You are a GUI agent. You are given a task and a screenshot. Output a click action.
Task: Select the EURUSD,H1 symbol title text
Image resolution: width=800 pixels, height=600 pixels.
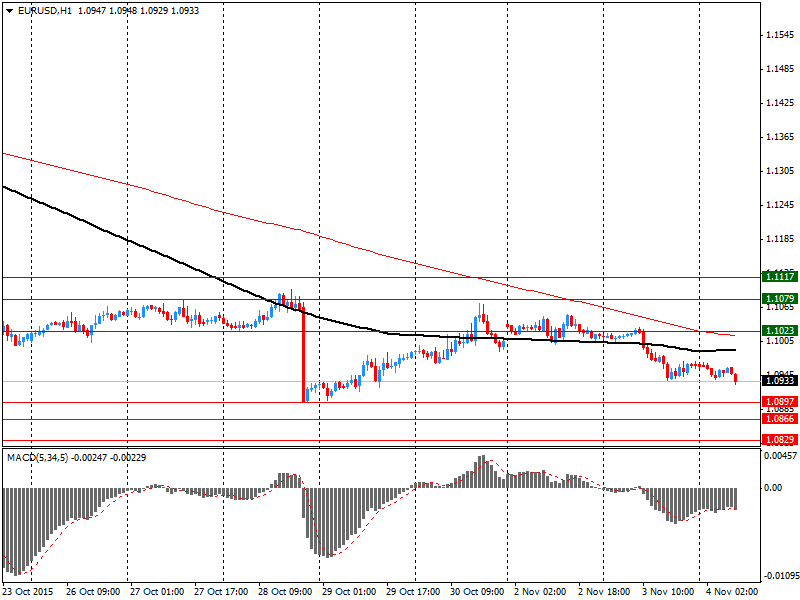45,11
